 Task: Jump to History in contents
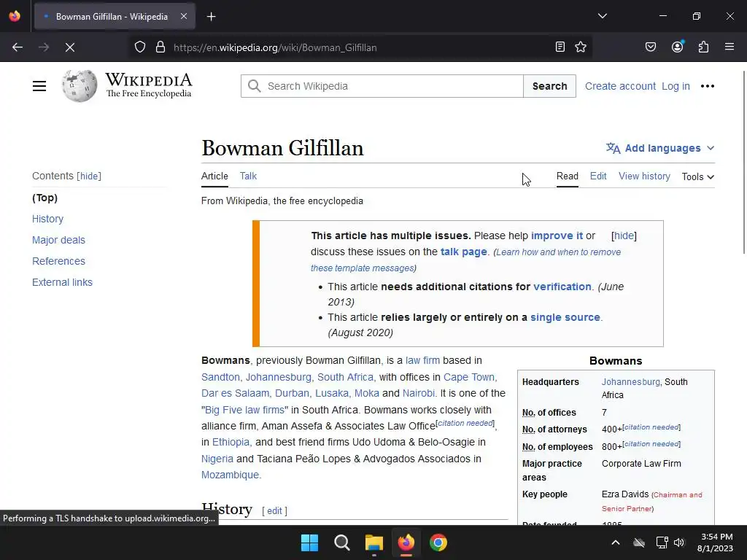click(47, 219)
